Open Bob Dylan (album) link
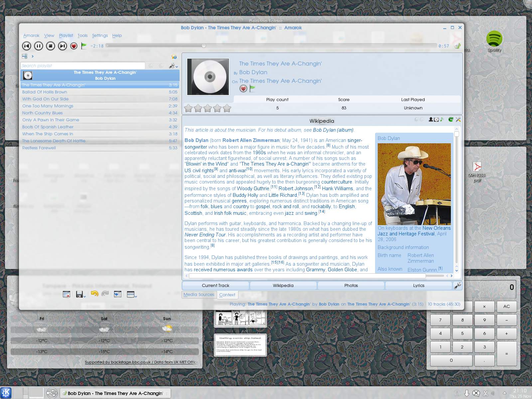The width and height of the screenshot is (532, 399). tap(333, 130)
